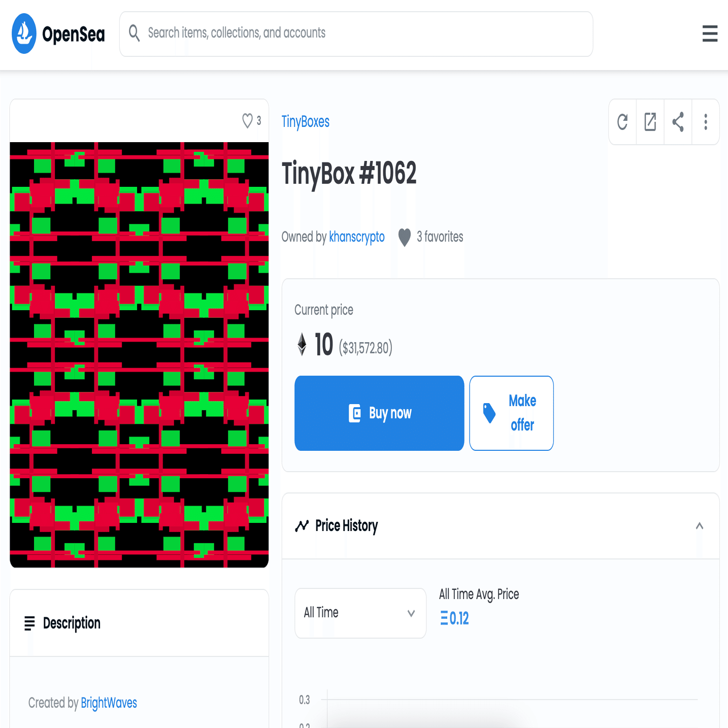Click the Make offer button
The height and width of the screenshot is (728, 728).
tap(511, 413)
